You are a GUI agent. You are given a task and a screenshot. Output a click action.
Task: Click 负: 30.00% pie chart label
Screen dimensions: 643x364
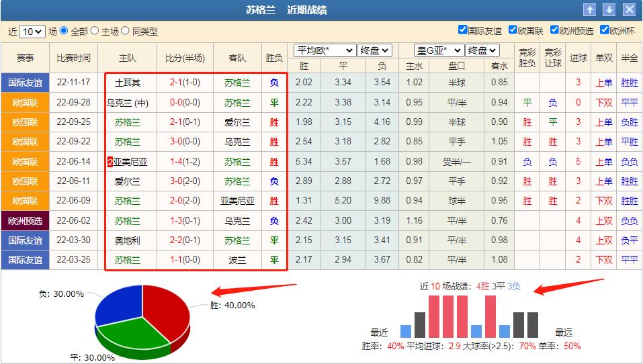pyautogui.click(x=61, y=294)
